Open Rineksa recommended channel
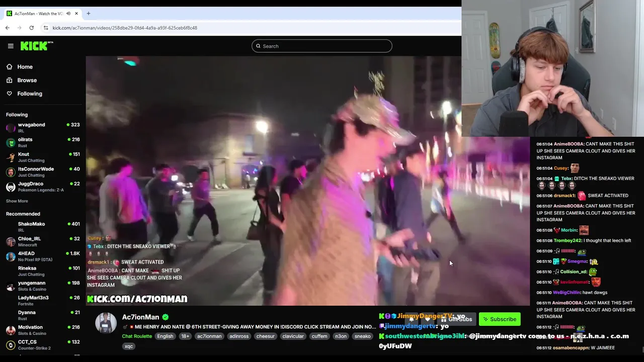 pos(43,271)
